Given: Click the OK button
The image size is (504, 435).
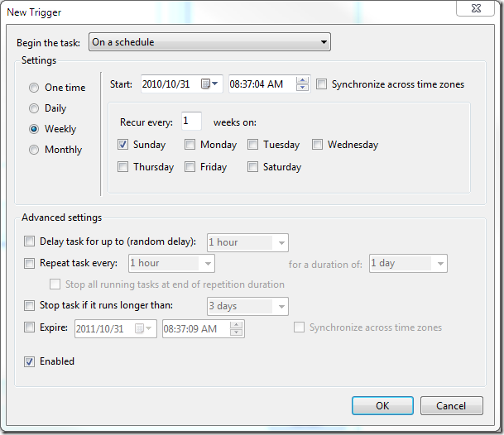Looking at the screenshot, I should tap(382, 406).
